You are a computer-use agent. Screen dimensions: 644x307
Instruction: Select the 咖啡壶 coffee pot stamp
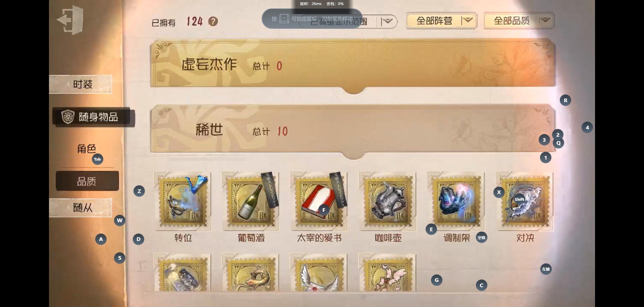388,201
